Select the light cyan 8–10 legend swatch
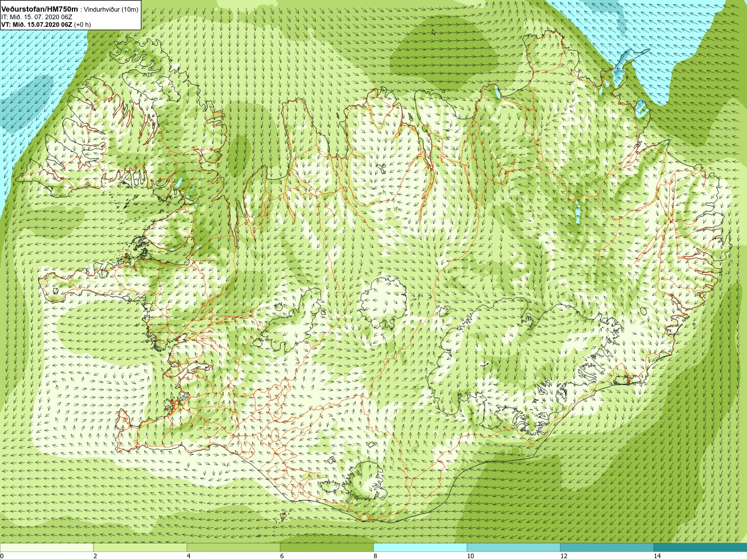 [420, 548]
